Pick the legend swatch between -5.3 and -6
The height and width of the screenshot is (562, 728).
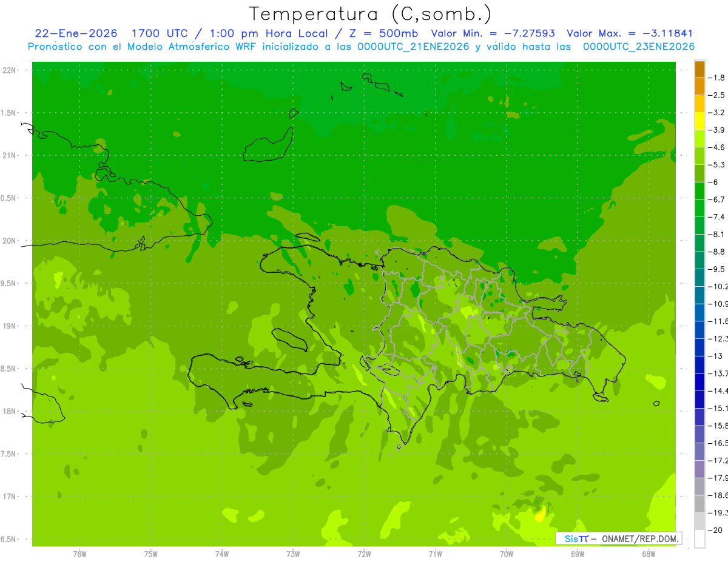(x=699, y=173)
